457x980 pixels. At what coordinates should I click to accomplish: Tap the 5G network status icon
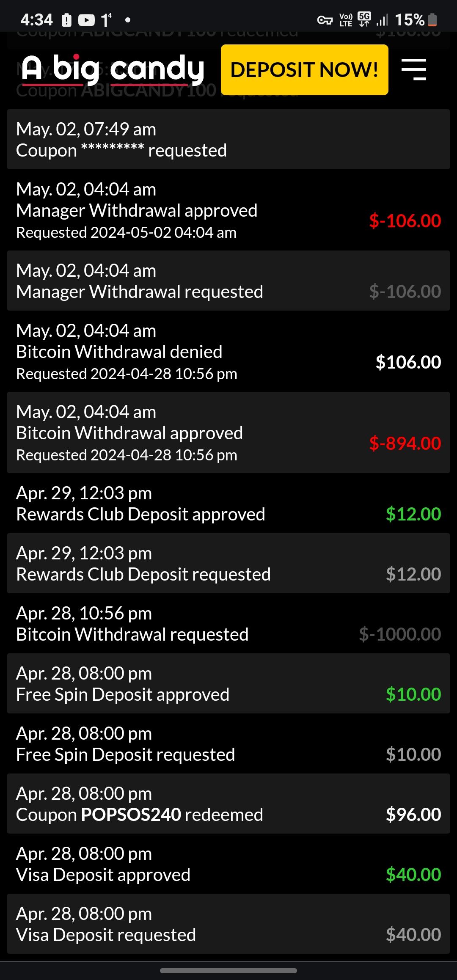tap(364, 19)
